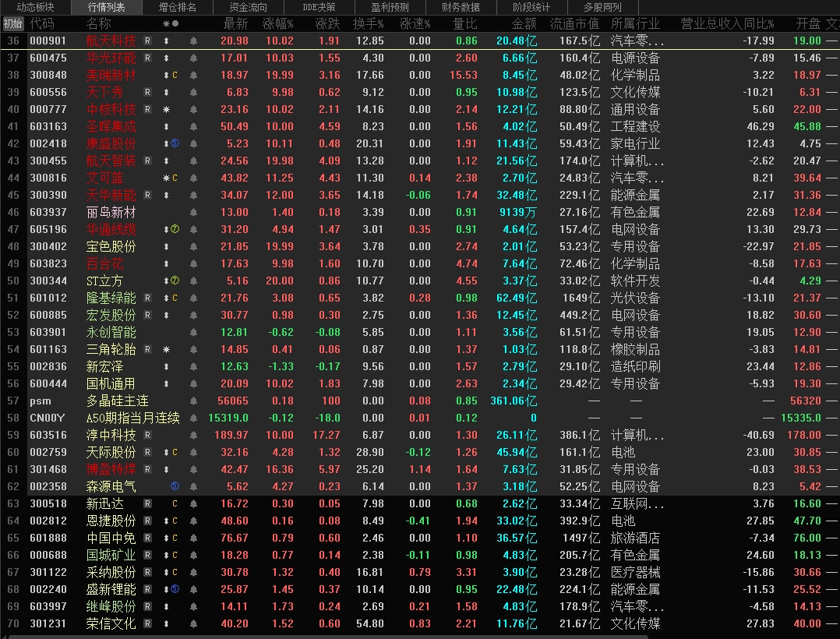Click the yellow C marker on 隆基绿能 row

click(175, 298)
